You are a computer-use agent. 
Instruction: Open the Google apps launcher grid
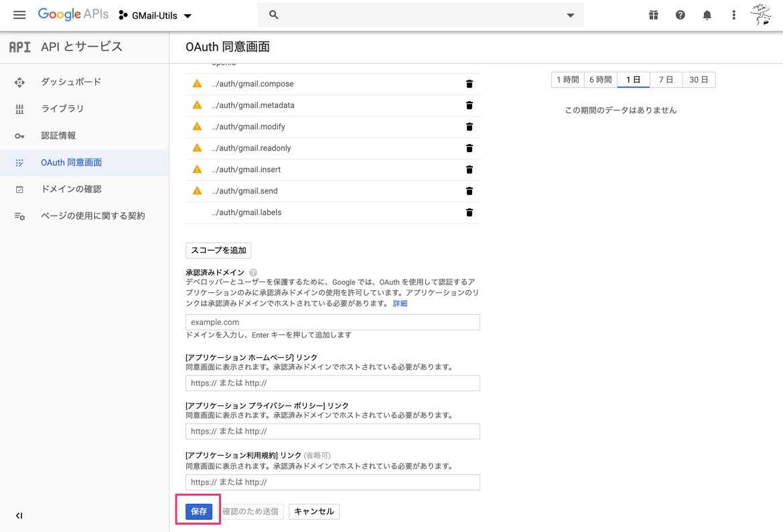[x=653, y=15]
